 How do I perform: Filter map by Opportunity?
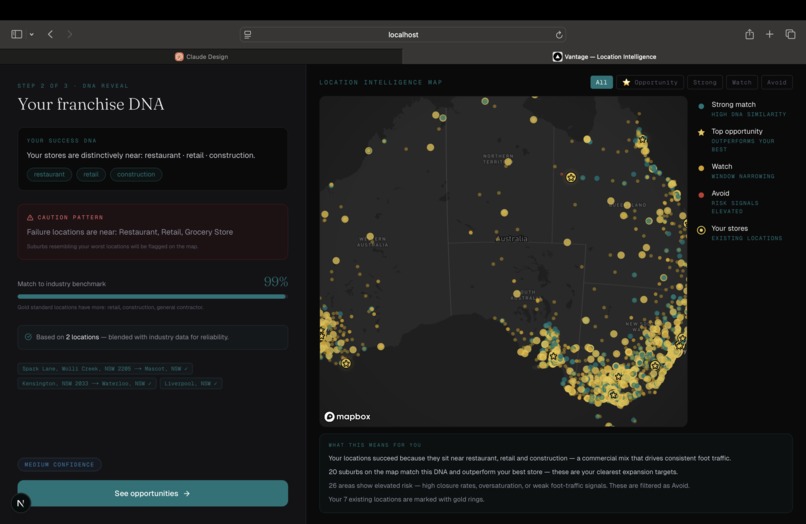click(x=650, y=82)
